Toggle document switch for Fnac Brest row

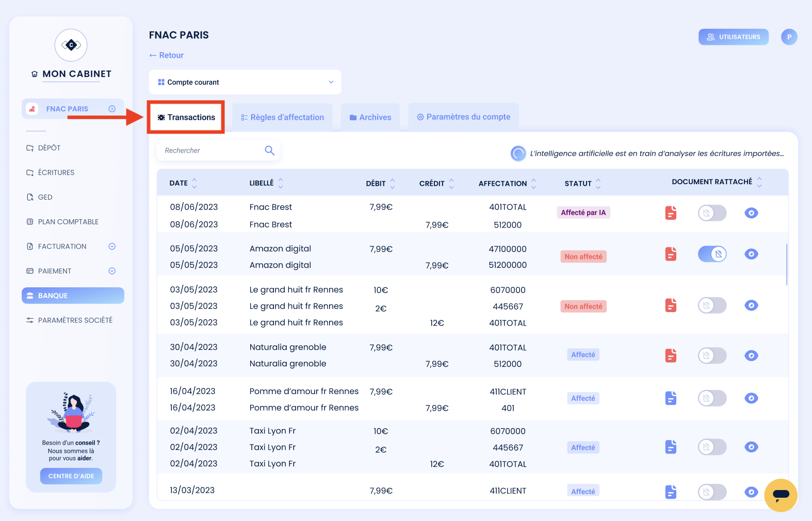tap(712, 213)
